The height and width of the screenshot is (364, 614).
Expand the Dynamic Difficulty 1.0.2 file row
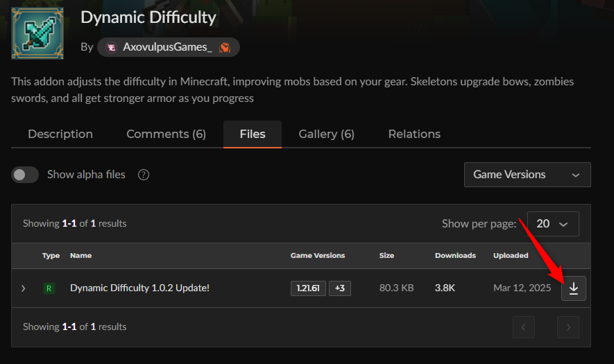[x=24, y=288]
